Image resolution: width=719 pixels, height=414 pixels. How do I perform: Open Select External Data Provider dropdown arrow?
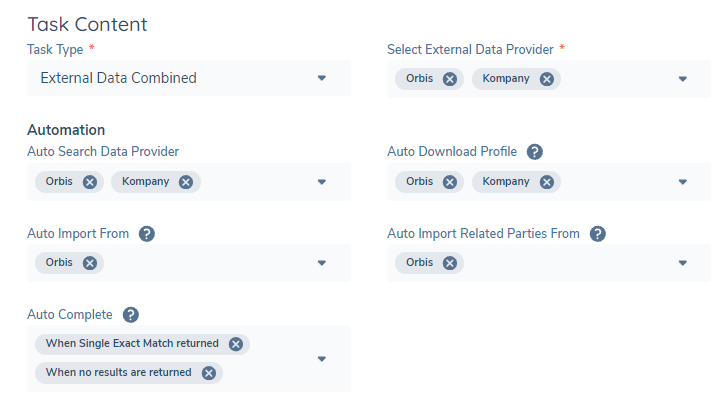click(682, 79)
